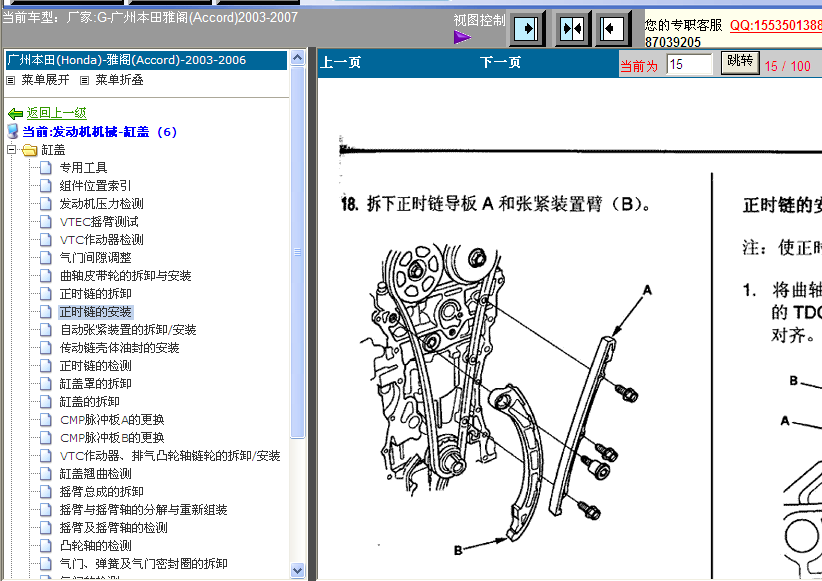The image size is (822, 581).
Task: Click page icon beside 气门间隙调整
Action: 46,257
